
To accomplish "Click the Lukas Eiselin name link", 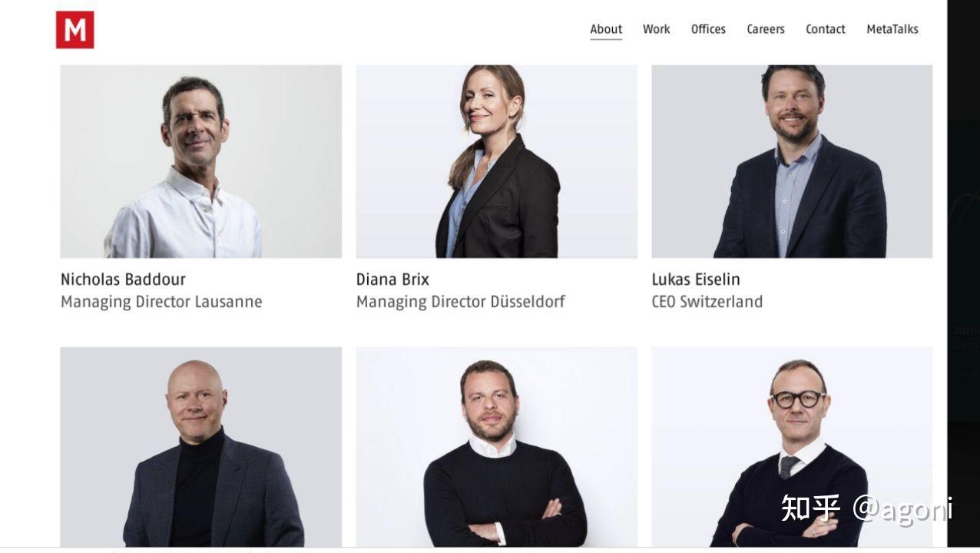I will (696, 280).
